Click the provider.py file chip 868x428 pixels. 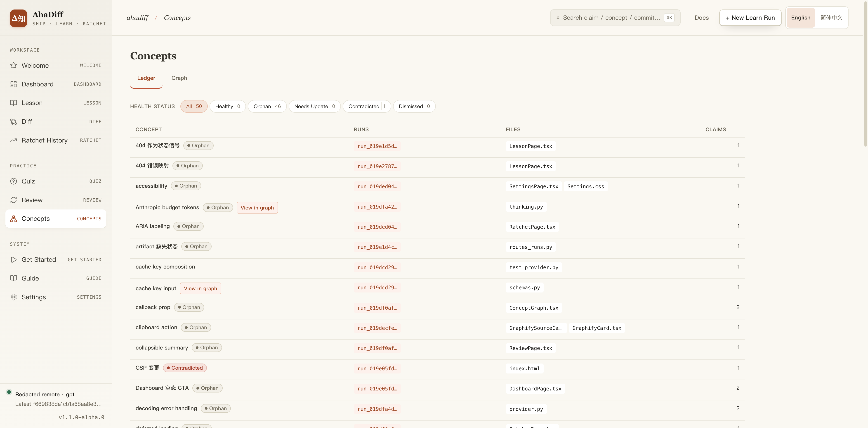[x=526, y=409]
